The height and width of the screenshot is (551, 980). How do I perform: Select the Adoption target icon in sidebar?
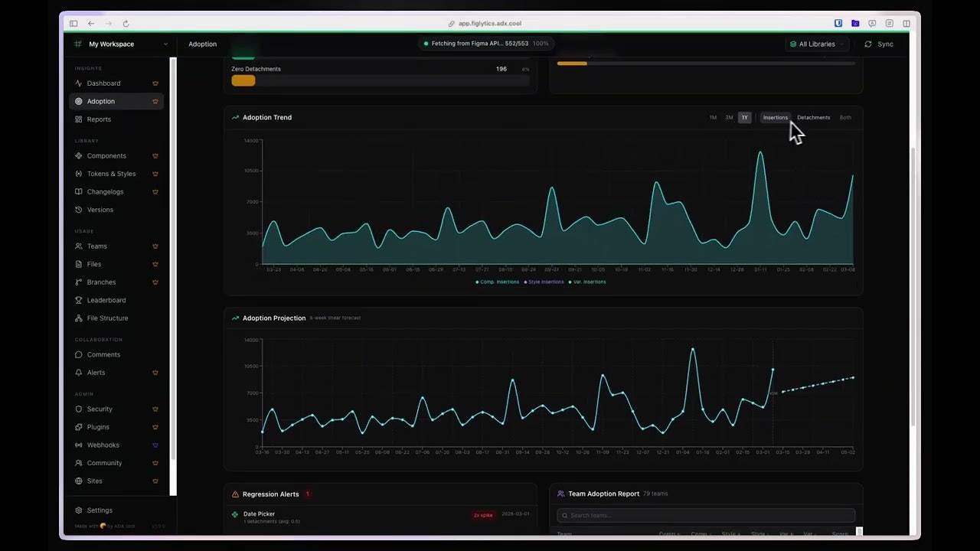click(x=79, y=101)
